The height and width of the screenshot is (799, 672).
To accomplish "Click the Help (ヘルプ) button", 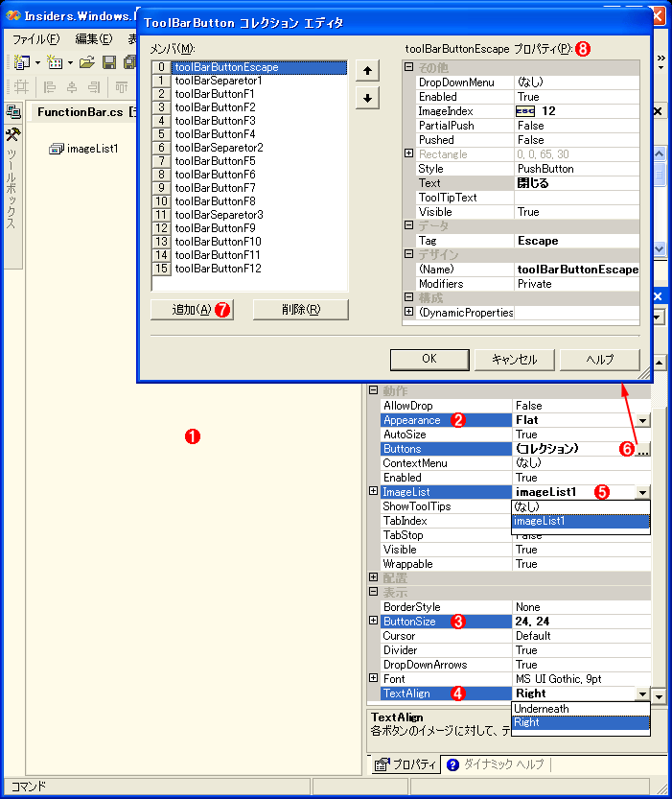I will point(600,359).
